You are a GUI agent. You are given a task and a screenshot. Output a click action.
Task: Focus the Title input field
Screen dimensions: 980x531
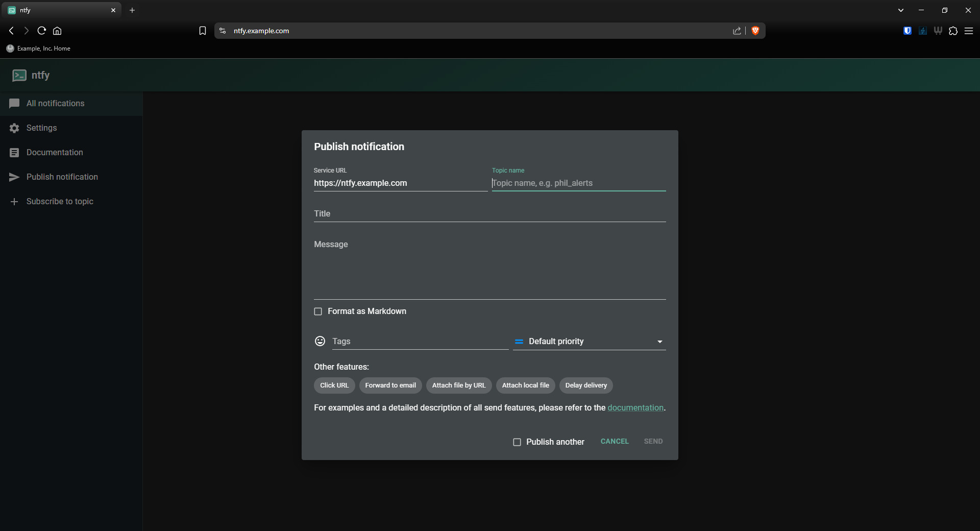pos(489,214)
